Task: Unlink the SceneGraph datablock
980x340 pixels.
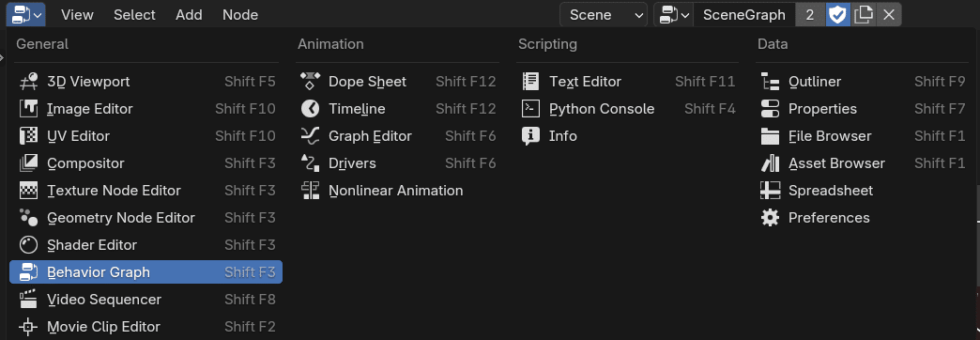Action: pos(889,15)
